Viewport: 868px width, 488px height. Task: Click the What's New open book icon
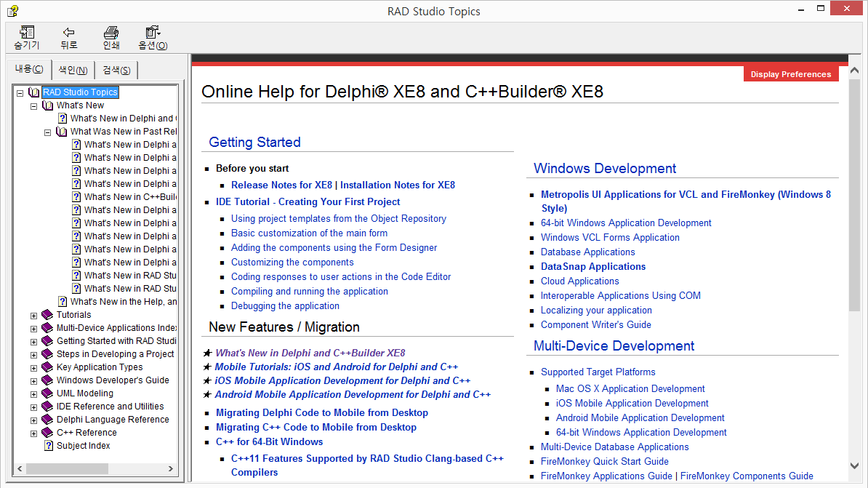pyautogui.click(x=47, y=105)
